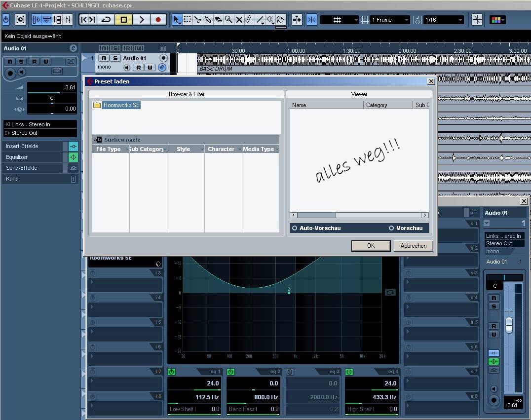Toggle the eq 2 band power button

(231, 372)
